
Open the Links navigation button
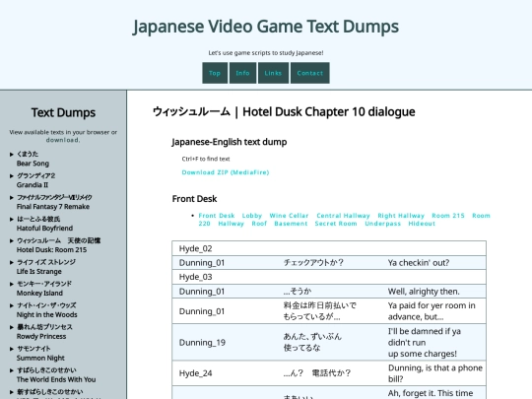(273, 73)
